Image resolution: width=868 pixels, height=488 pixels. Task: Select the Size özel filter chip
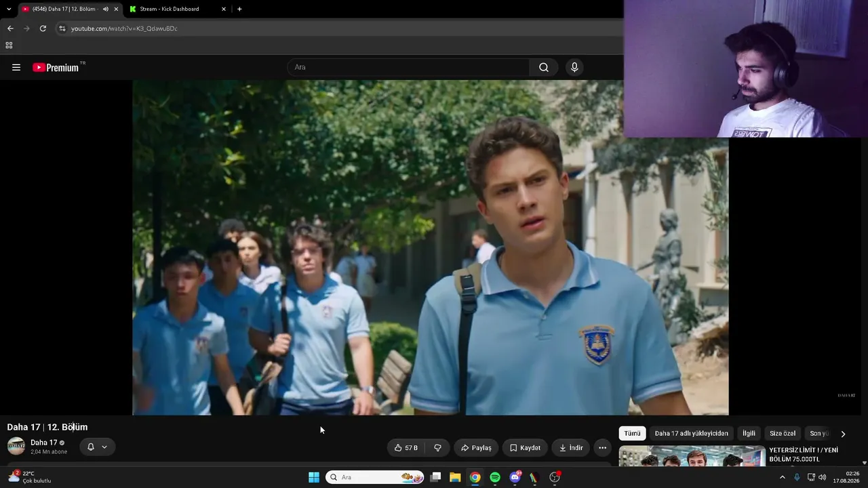pyautogui.click(x=783, y=434)
